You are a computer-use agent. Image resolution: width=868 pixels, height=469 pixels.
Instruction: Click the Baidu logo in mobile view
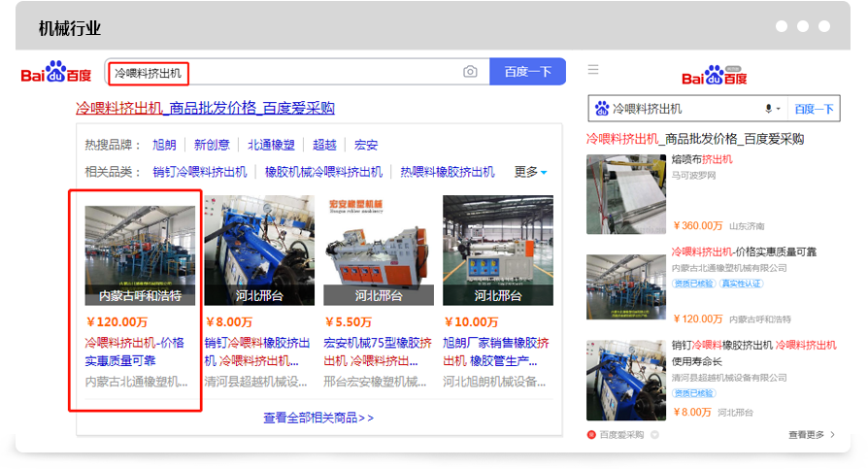pos(714,77)
